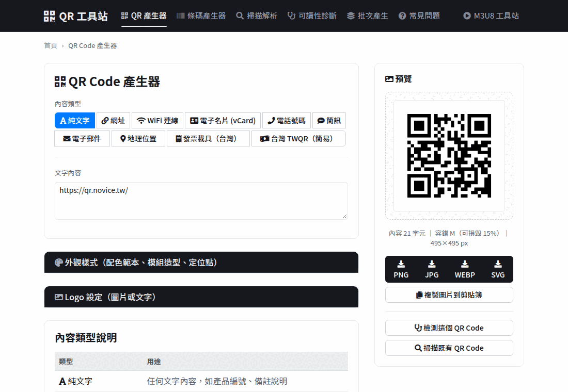Choose 地理位置 content type
This screenshot has height=392, width=568.
click(x=138, y=139)
